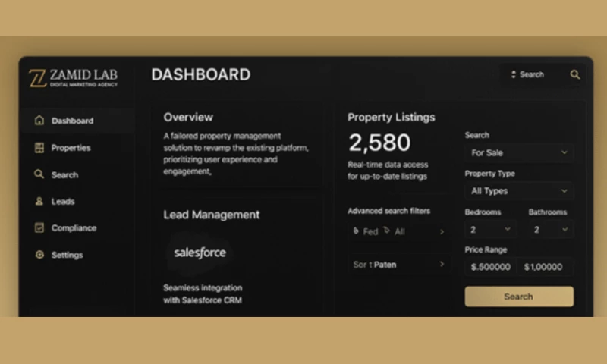Click the Compliance checklist icon
The image size is (607, 364).
(x=39, y=227)
